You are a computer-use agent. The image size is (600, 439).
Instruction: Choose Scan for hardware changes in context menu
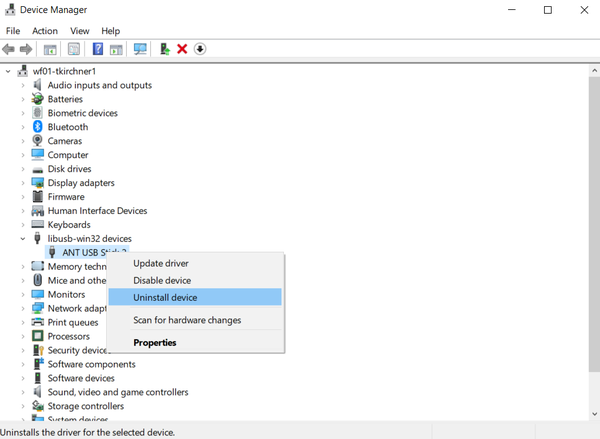tap(195, 320)
